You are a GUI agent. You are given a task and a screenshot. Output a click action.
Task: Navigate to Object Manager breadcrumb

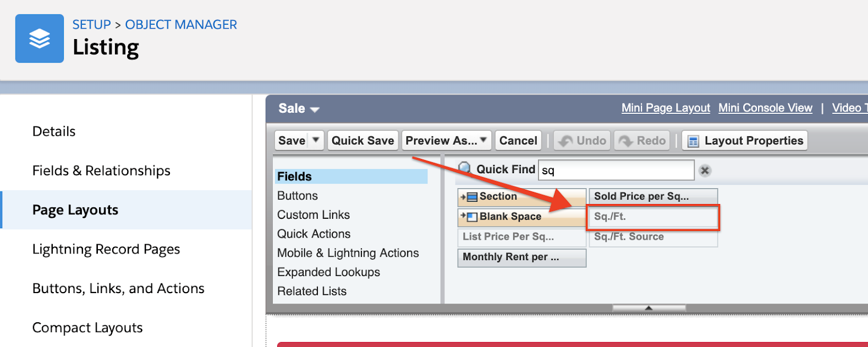coord(181,24)
